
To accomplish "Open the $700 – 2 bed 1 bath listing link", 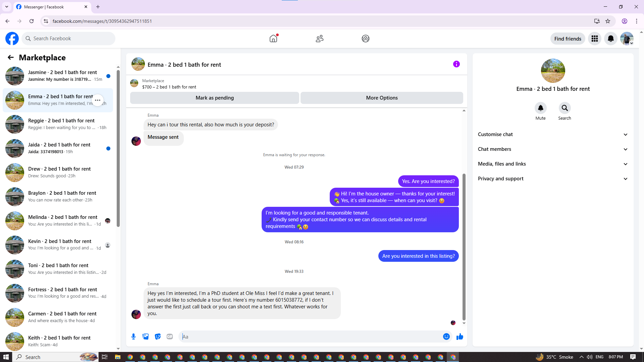I will tap(169, 87).
